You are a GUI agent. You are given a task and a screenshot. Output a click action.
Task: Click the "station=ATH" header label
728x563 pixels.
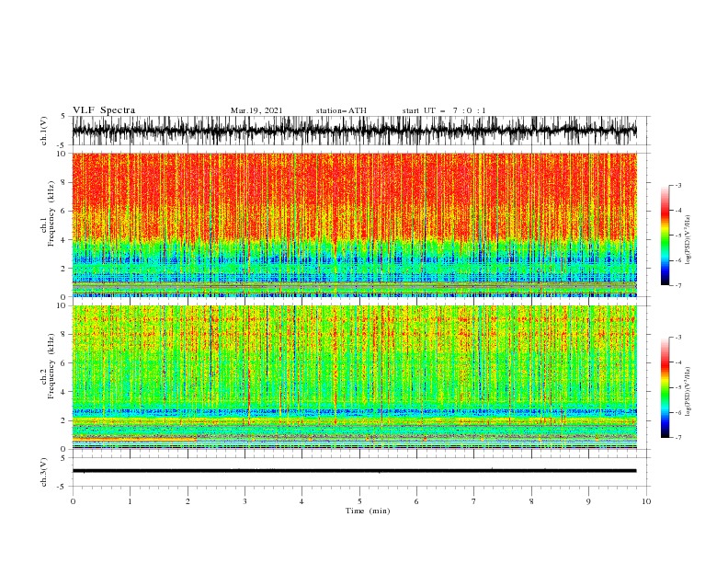coord(341,110)
